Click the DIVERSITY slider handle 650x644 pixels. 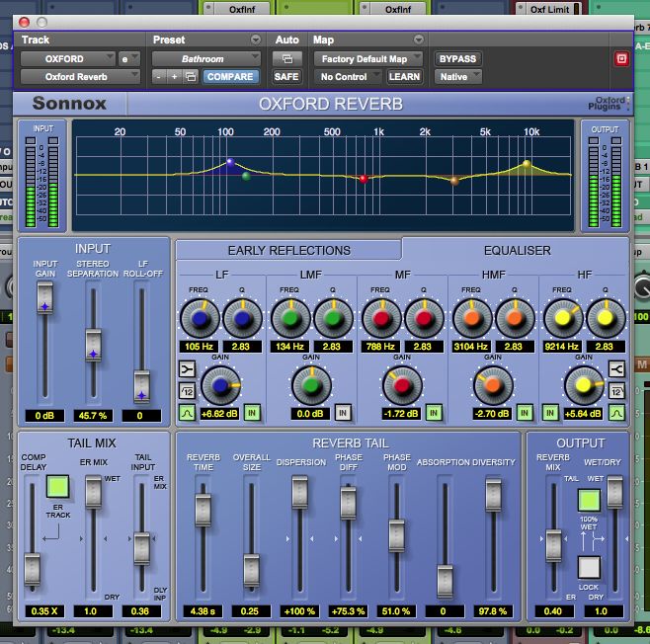(493, 495)
